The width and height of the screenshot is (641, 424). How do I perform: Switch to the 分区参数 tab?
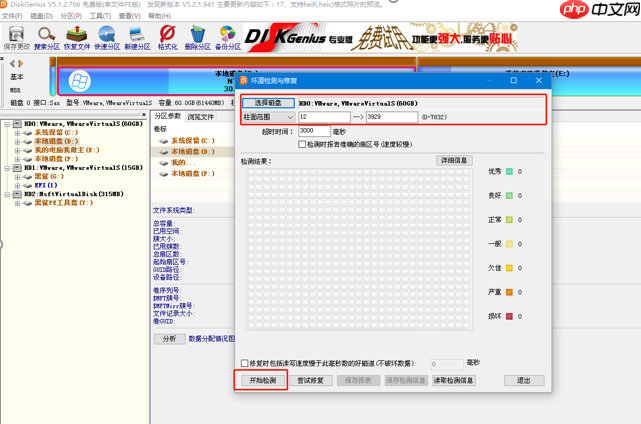coord(168,117)
